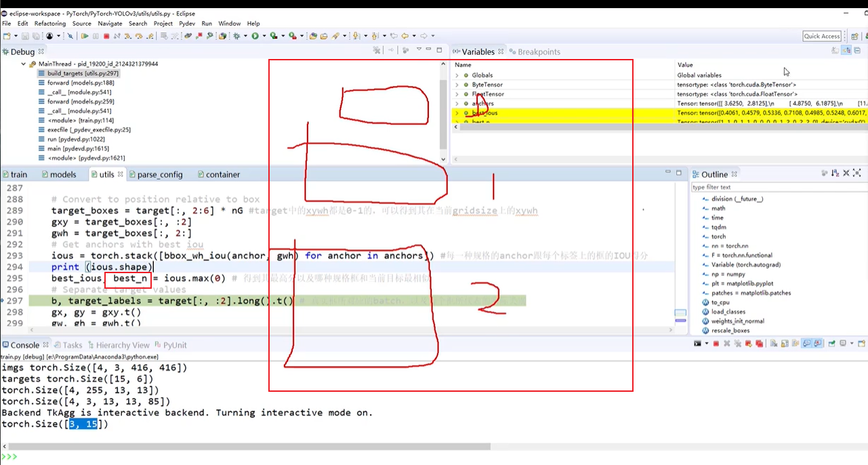Click the Disconnect toolbar icon

[117, 36]
